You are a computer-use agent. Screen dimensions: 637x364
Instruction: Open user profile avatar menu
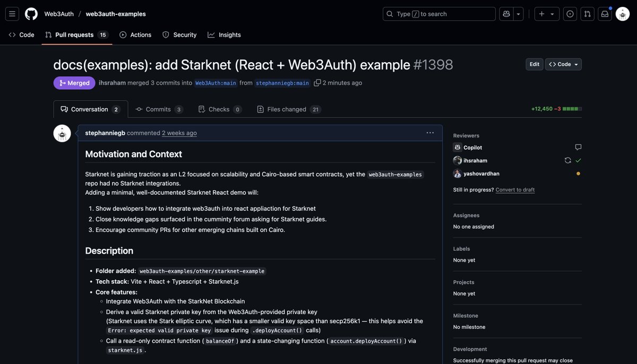[623, 14]
